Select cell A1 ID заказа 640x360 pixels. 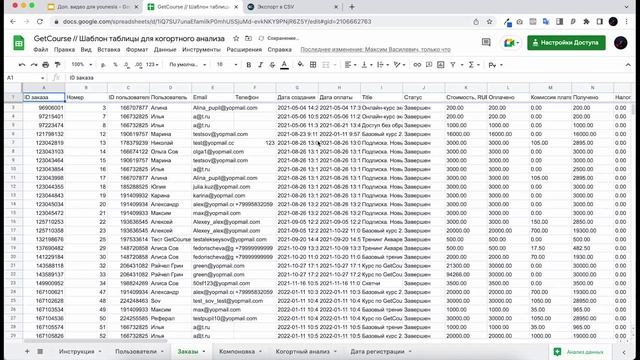44,97
